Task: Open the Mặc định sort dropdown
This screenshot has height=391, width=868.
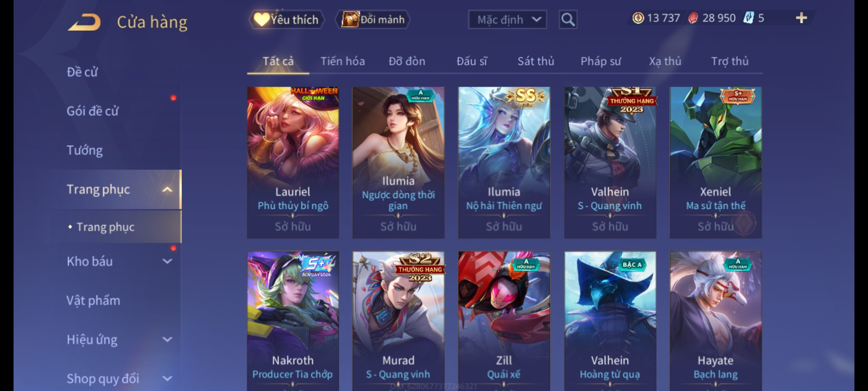Action: [x=507, y=20]
